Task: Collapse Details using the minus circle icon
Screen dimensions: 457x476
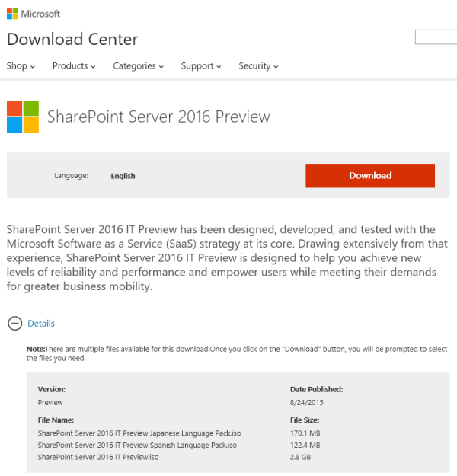Action: coord(14,323)
